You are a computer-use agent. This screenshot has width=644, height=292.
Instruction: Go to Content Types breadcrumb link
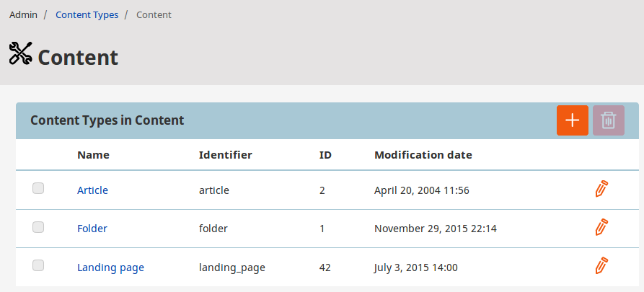tap(87, 15)
